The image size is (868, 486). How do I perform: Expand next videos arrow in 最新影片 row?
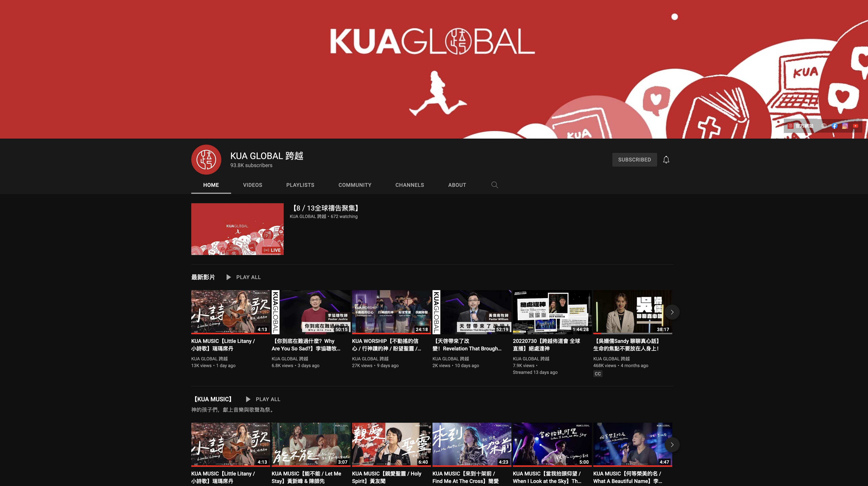tap(672, 312)
